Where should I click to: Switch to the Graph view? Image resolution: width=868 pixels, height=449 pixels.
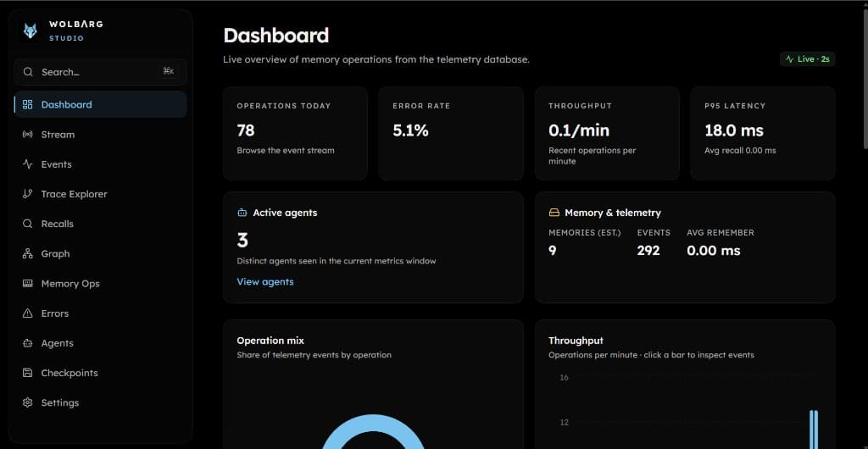[x=100, y=254]
